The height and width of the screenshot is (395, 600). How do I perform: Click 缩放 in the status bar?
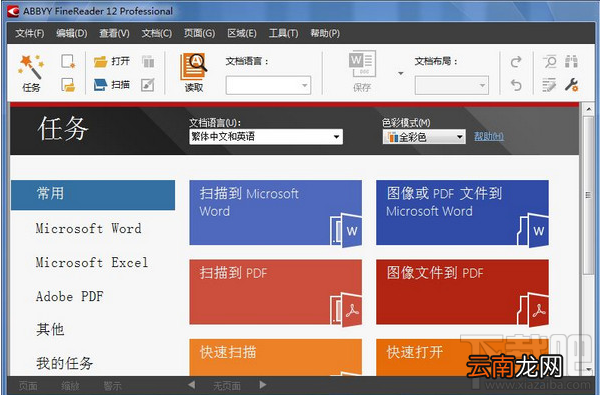pos(70,386)
